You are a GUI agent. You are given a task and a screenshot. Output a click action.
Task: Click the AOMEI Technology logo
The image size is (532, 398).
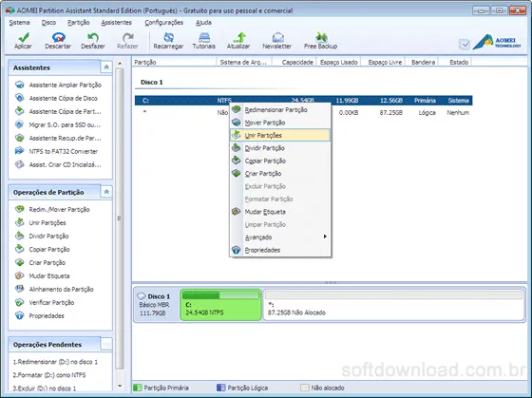point(497,42)
